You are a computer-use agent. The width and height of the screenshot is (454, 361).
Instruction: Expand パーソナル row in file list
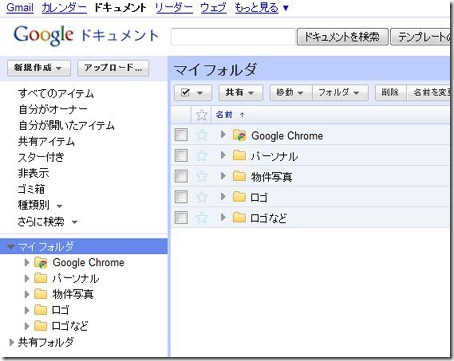(223, 155)
